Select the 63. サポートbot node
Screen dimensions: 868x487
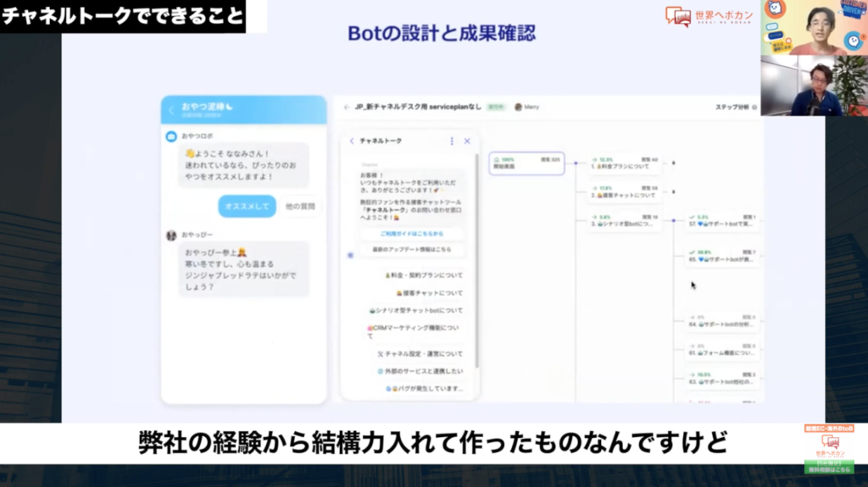(x=722, y=379)
